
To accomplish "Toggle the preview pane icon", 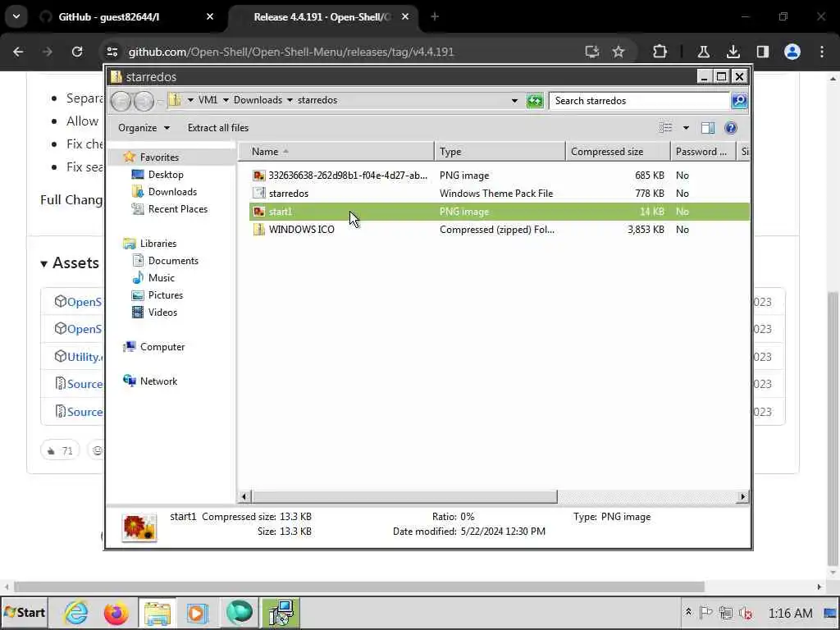I will [x=708, y=128].
